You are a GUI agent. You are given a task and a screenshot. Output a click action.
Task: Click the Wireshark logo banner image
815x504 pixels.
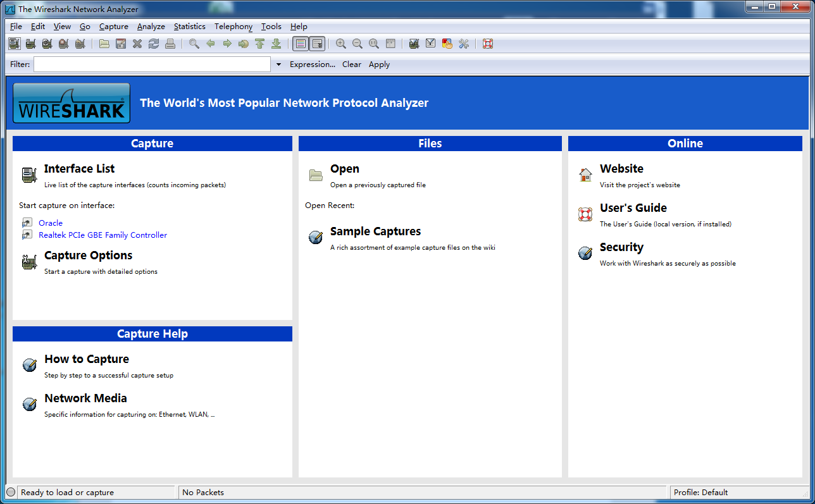coord(72,103)
